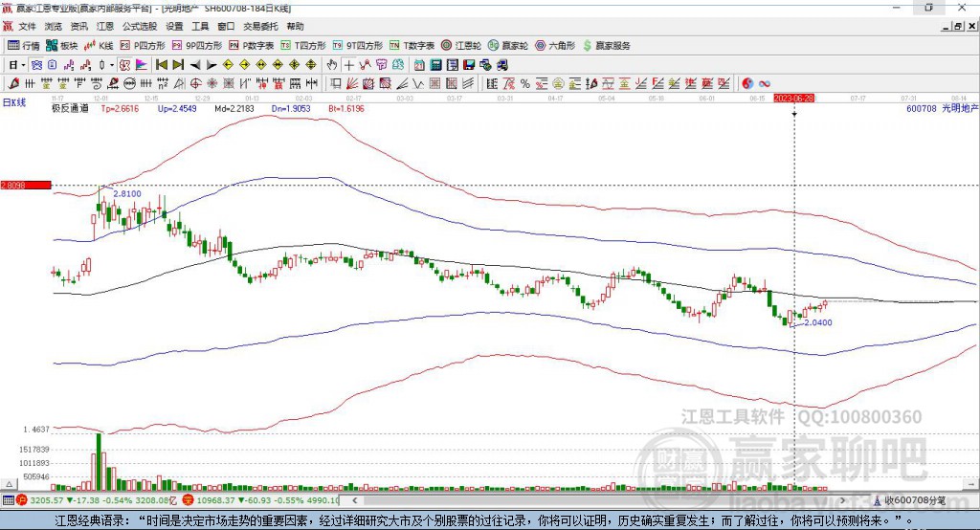Open 赢家服务 with the dollar icon

606,46
